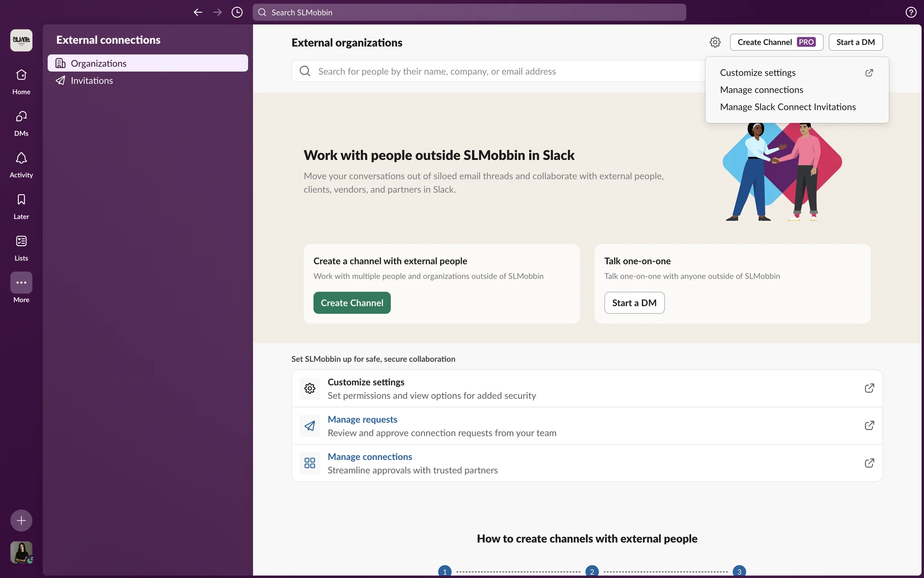Viewport: 924px width, 578px height.
Task: Choose Manage connections from the dropdown menu
Action: pyautogui.click(x=761, y=90)
